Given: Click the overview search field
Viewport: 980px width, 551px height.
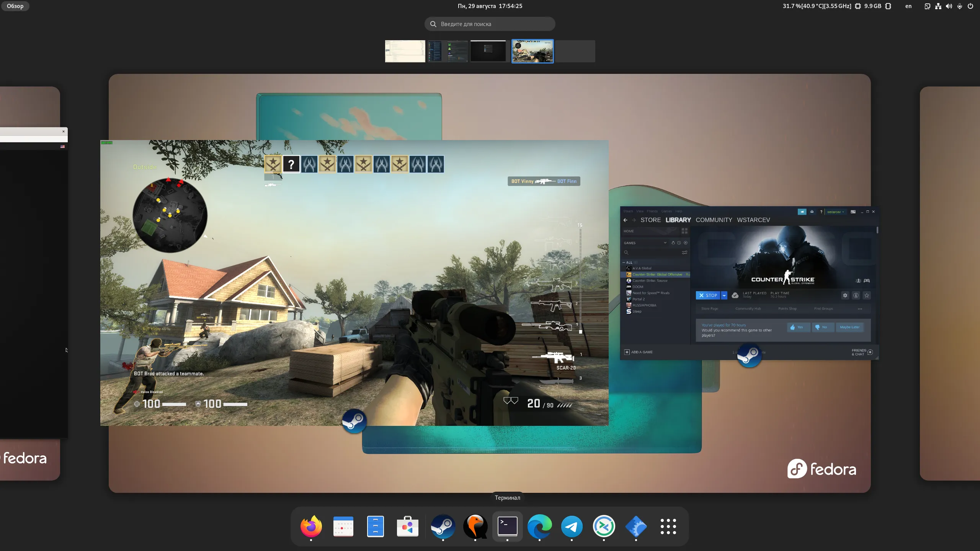Looking at the screenshot, I should pos(490,24).
